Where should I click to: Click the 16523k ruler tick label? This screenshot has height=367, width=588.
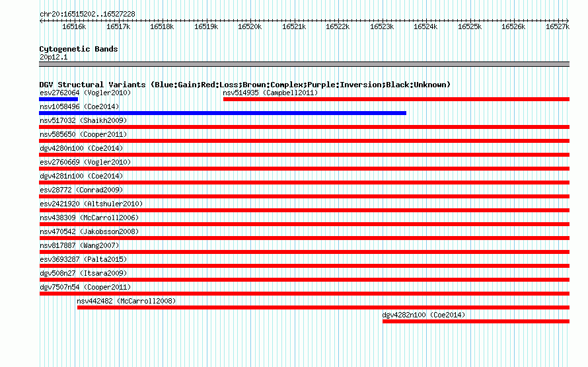382,26
